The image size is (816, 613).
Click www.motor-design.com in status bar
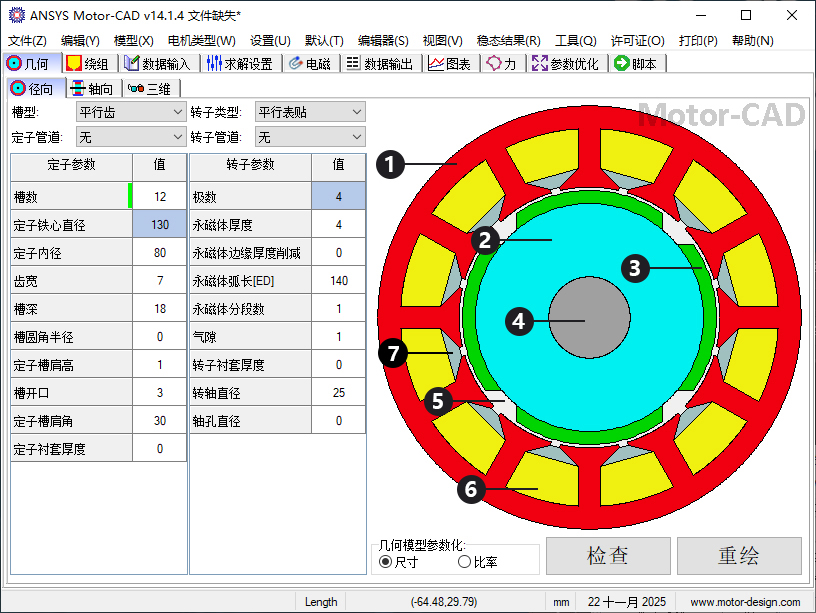click(745, 602)
